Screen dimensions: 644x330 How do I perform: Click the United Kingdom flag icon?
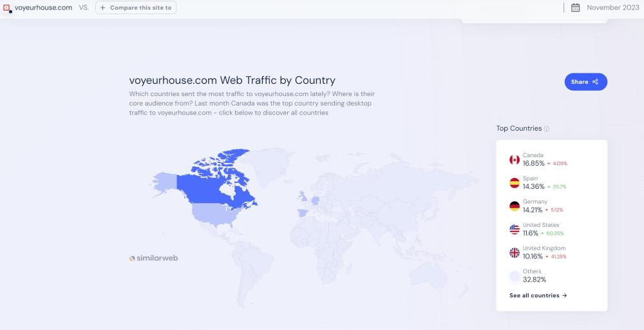tap(515, 253)
